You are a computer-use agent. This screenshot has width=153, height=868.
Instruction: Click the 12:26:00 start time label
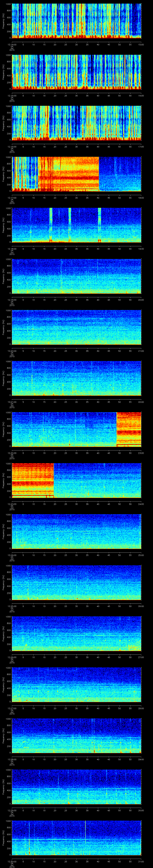12,657
